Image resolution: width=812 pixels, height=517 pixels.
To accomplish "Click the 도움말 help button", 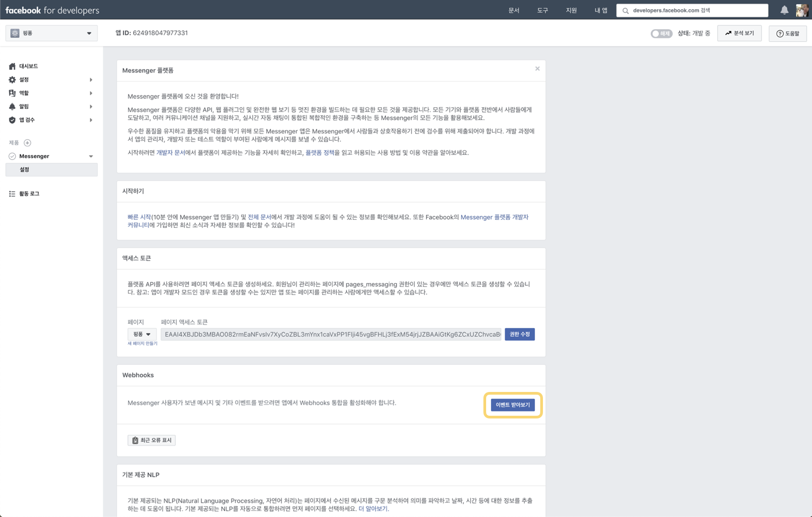I will 788,34.
